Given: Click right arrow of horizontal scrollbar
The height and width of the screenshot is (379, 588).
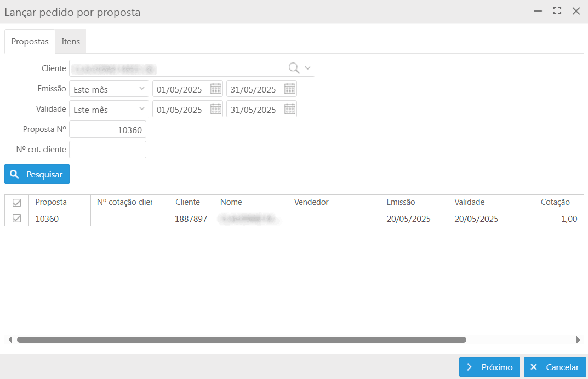Looking at the screenshot, I should pyautogui.click(x=578, y=340).
